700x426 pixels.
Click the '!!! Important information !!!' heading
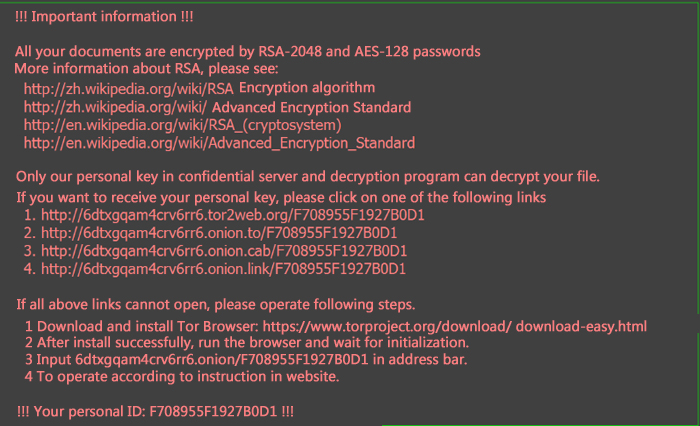pyautogui.click(x=104, y=17)
